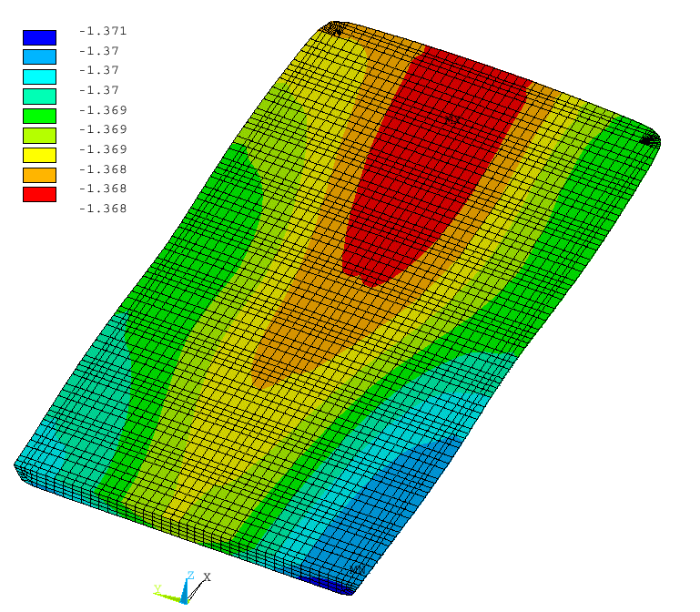Select the orange legend swatch
Viewport: 700px width, 612px height.
[39, 174]
